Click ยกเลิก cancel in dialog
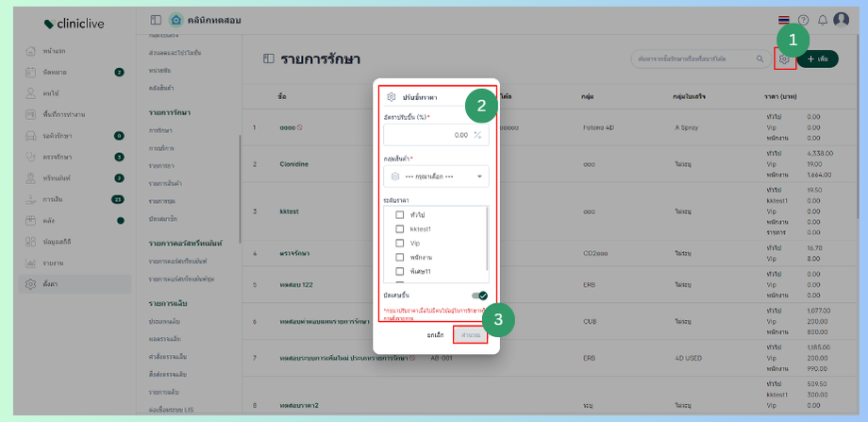This screenshot has width=868, height=422. [x=436, y=335]
